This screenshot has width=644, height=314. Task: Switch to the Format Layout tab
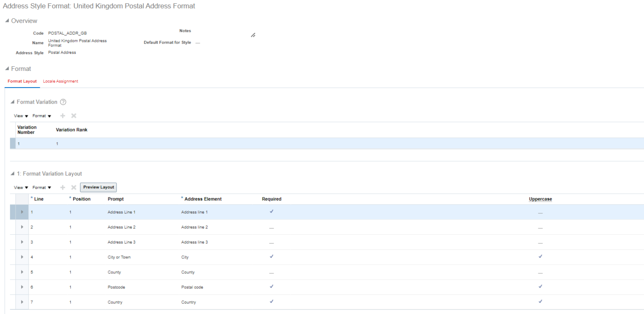click(x=22, y=81)
